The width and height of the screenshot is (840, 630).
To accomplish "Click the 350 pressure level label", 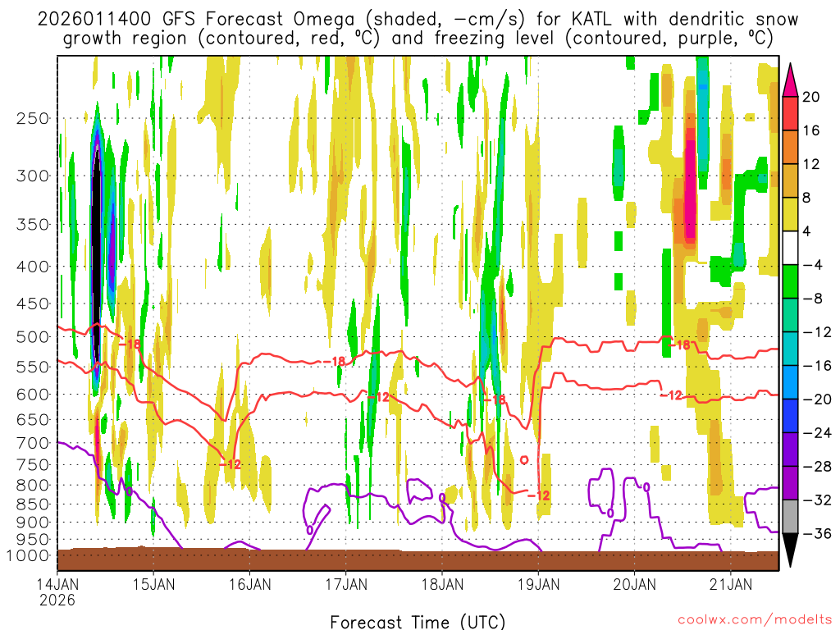I will tap(33, 225).
